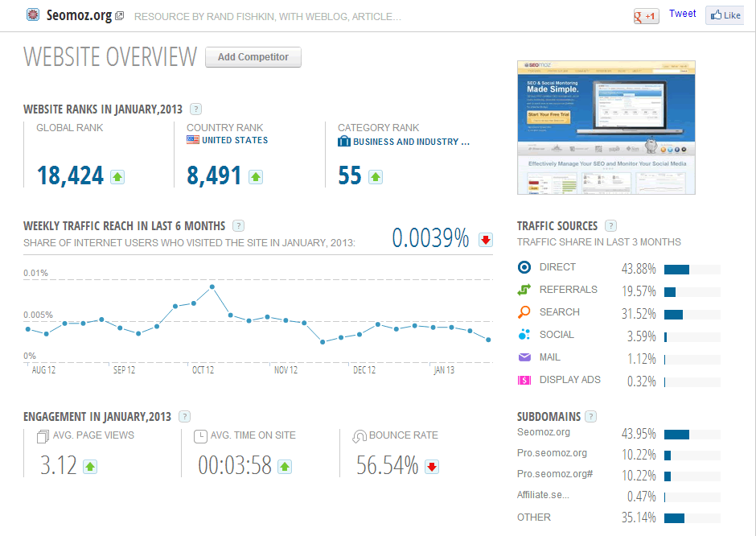Select the Search magnifier traffic icon
Image resolution: width=756 pixels, height=536 pixels.
click(x=524, y=312)
